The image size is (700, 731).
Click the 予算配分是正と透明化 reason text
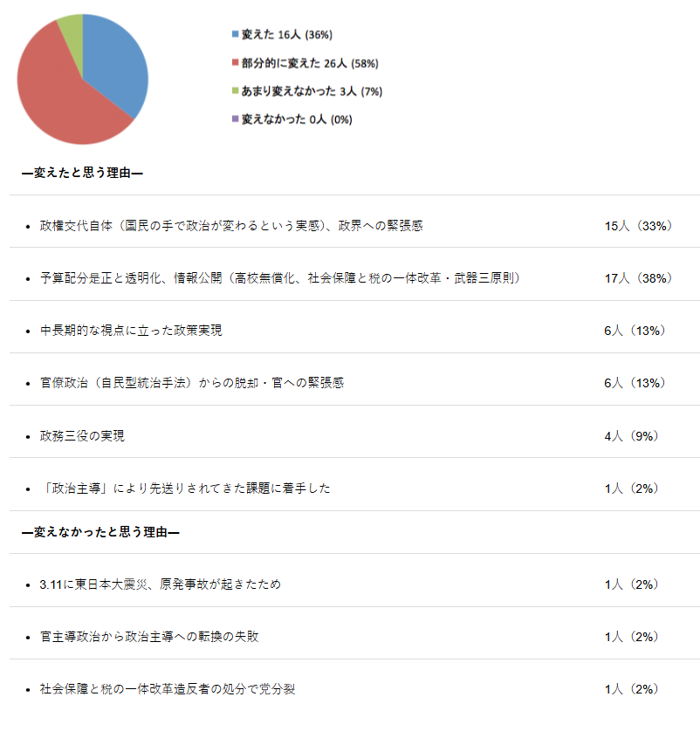click(280, 278)
